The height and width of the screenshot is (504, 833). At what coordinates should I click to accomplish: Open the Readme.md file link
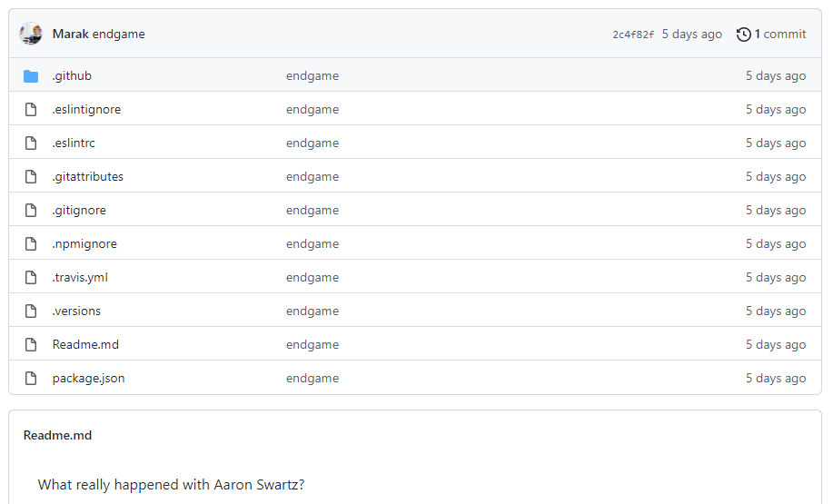click(x=85, y=345)
